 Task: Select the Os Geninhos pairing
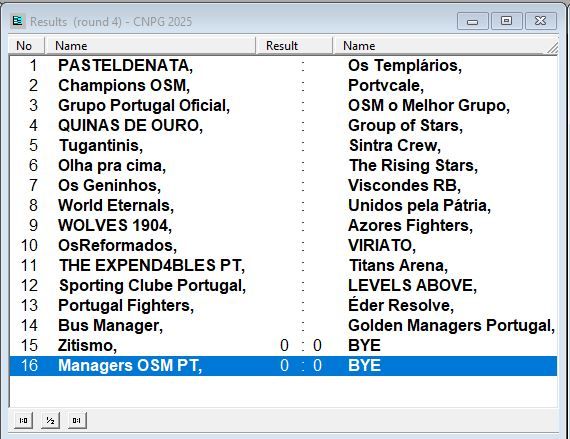[283, 185]
